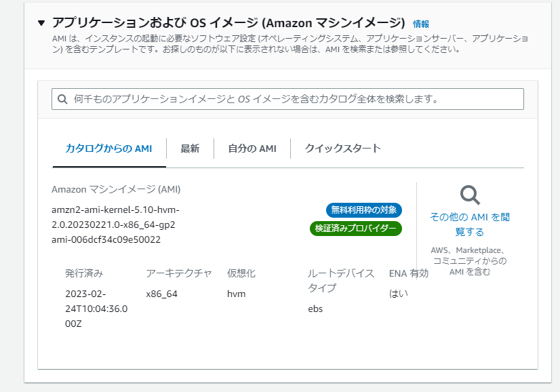Click the アーキテクチャ column label
This screenshot has height=392, width=560.
(x=179, y=273)
